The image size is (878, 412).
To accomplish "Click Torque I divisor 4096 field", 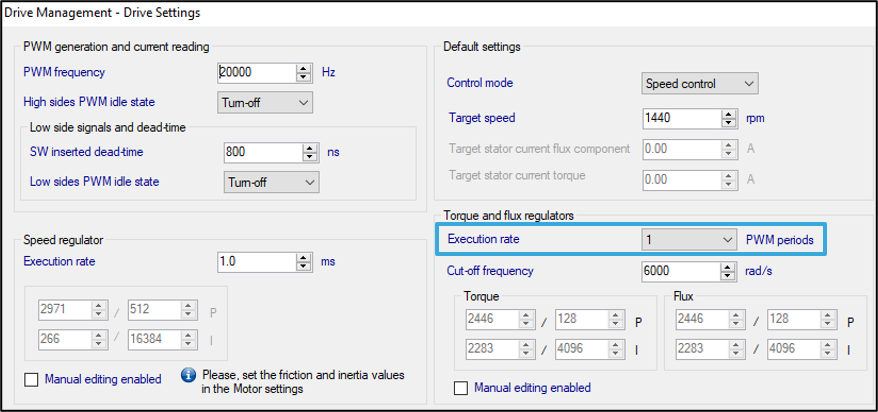I will [583, 349].
